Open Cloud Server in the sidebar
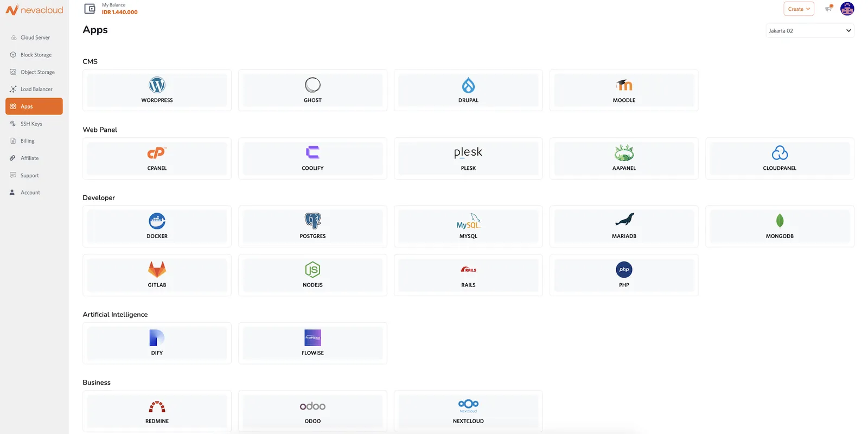Viewport: 868px width, 434px height. [35, 37]
